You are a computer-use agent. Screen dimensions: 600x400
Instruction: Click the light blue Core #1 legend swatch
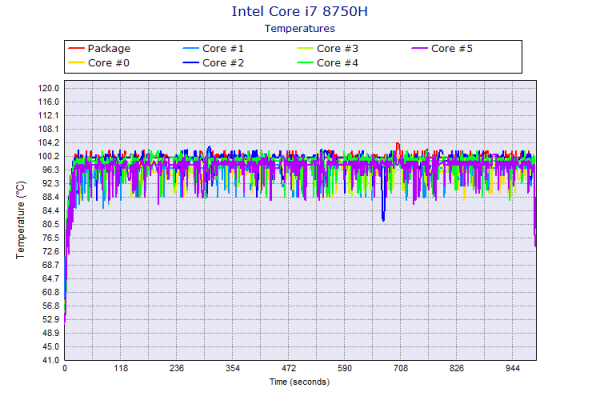click(x=191, y=48)
